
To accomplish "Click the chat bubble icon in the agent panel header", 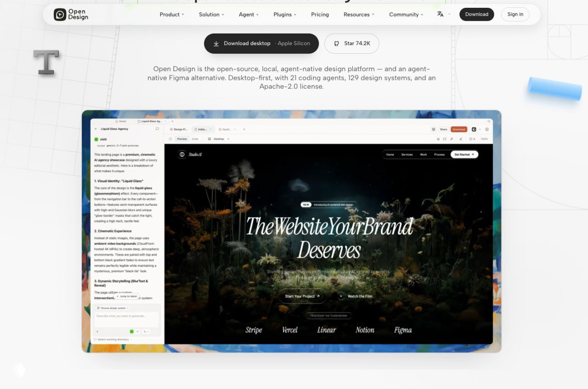I will coord(157,129).
